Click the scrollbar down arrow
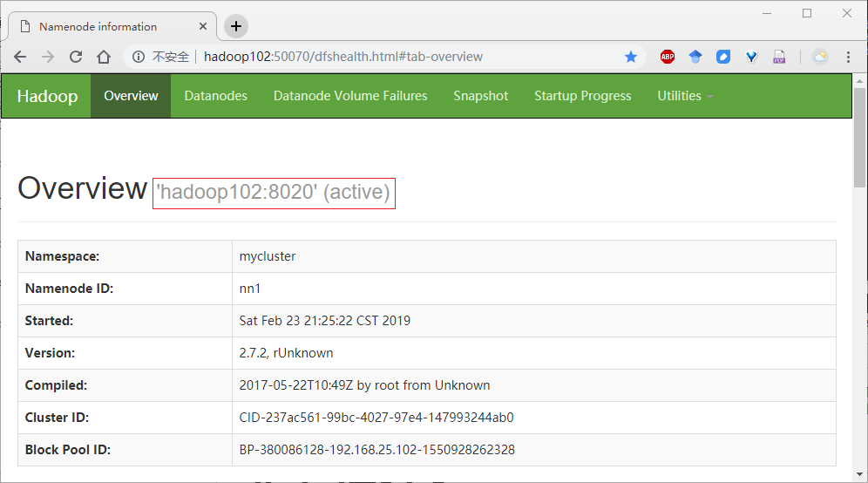 click(x=859, y=474)
